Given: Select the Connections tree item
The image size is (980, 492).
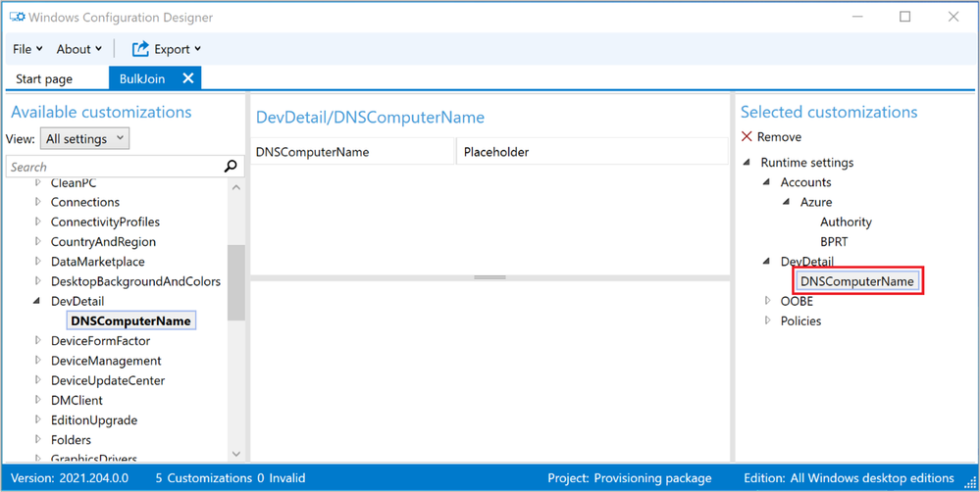Looking at the screenshot, I should pyautogui.click(x=85, y=202).
